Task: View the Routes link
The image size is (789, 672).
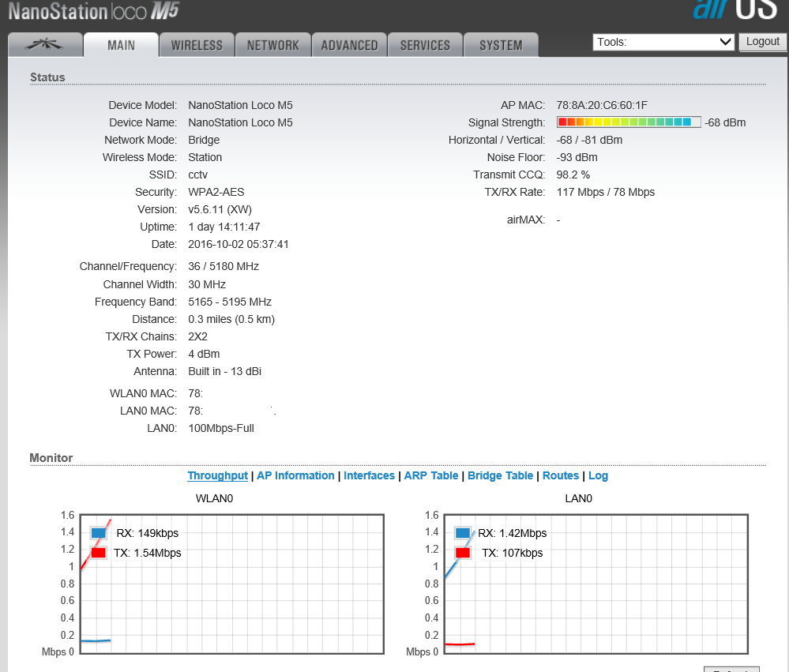Action: 561,475
